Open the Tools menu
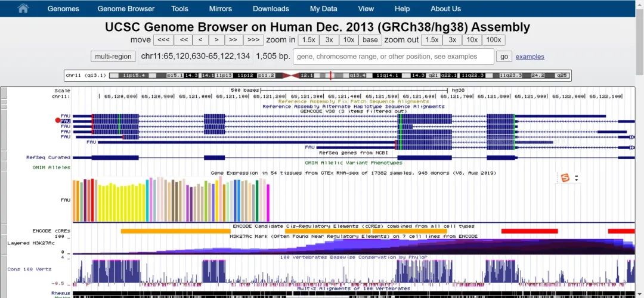This screenshot has height=298, width=644. tap(180, 8)
